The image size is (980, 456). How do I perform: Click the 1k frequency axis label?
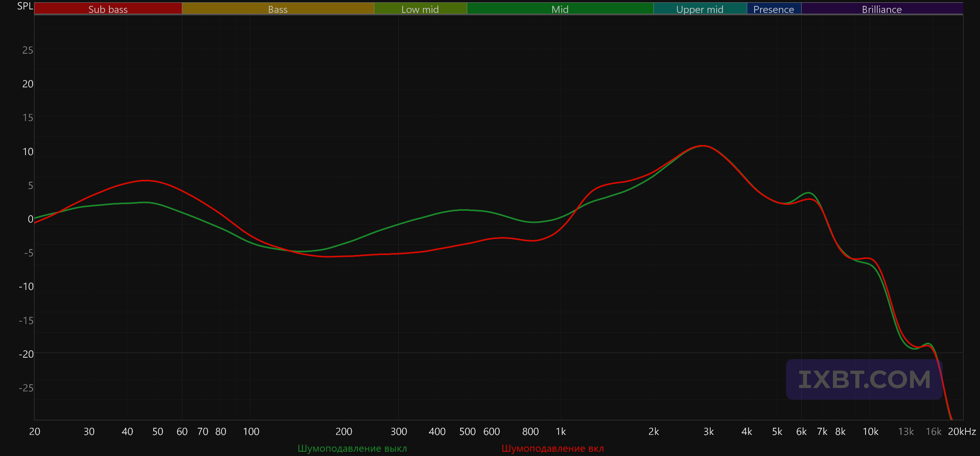pos(561,431)
